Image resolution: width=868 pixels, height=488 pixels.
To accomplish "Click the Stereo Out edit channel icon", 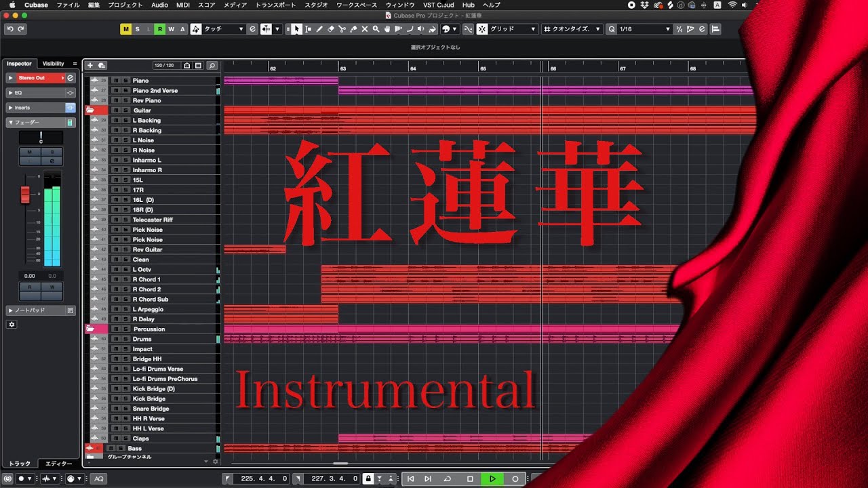I will (70, 78).
